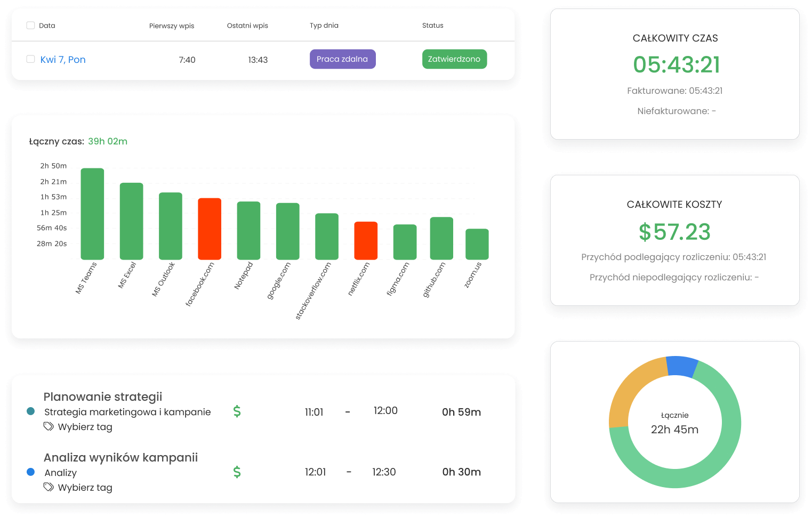Screen dimensions: 812x518
Task: Edit the 12:00 end time field
Action: click(x=385, y=411)
